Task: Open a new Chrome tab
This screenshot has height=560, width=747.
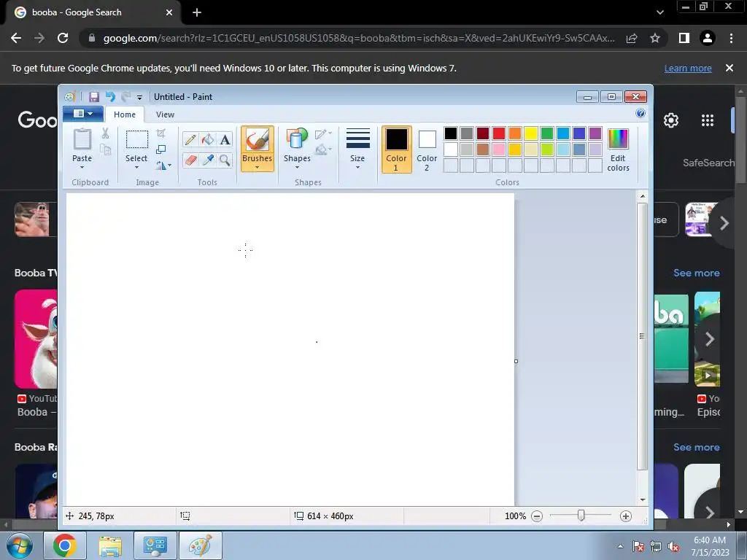Action: pyautogui.click(x=197, y=12)
